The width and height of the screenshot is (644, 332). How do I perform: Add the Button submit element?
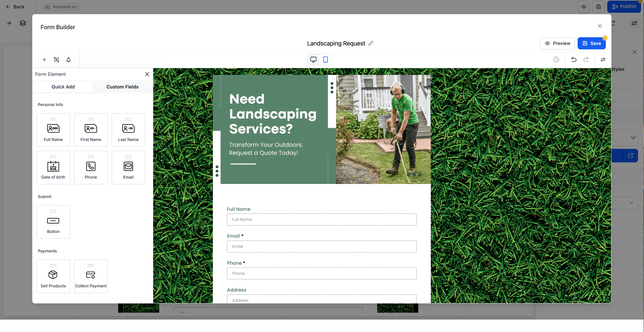coord(53,222)
